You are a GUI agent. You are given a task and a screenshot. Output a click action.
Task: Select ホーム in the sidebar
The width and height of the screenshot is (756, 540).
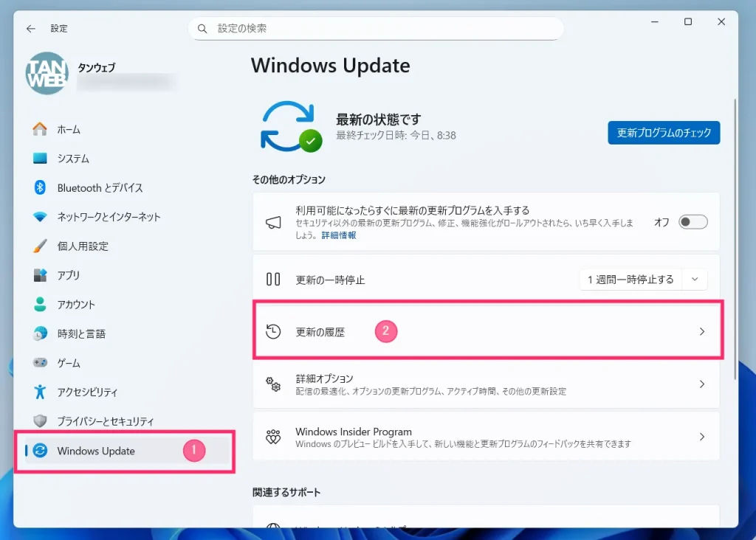pos(69,130)
